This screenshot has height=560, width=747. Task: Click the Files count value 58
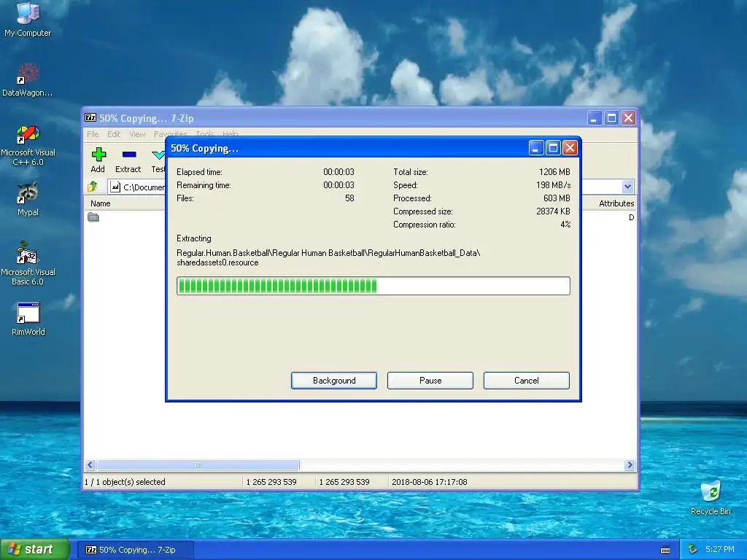tap(349, 198)
